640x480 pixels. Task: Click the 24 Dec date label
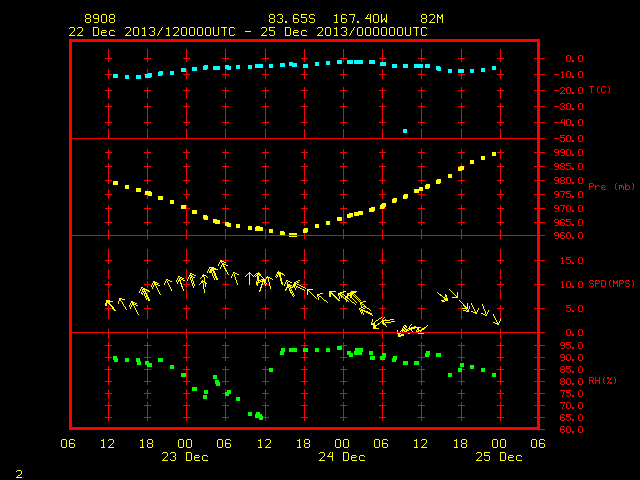point(342,457)
